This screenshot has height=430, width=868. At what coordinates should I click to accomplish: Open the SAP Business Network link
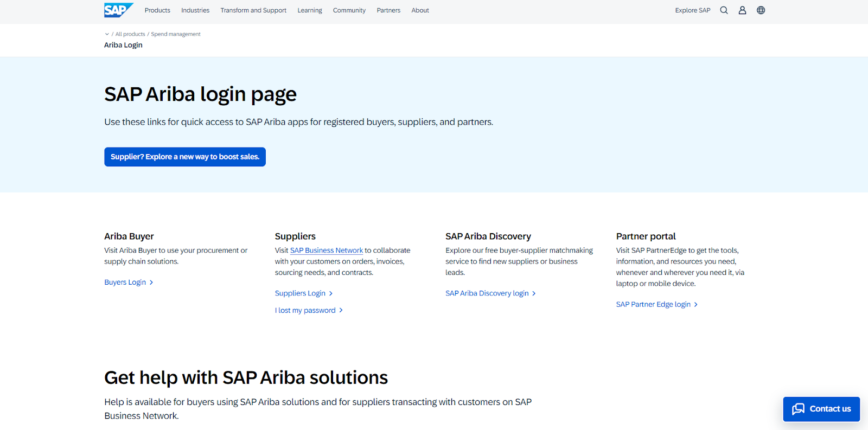click(x=327, y=251)
